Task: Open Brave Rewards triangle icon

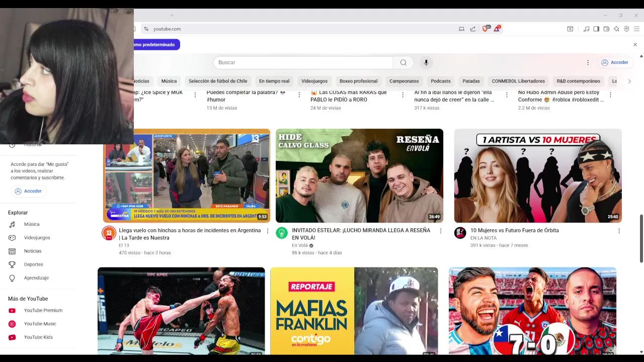Action: coord(497,29)
